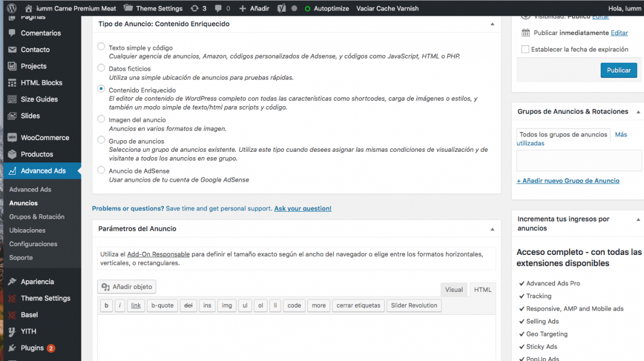
Task: Open Grupos & Rotación submenu item
Action: pos(37,217)
